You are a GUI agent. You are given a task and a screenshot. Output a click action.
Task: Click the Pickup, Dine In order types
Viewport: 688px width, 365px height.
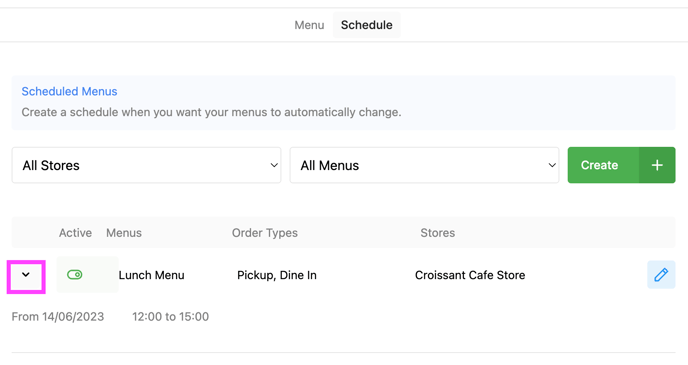point(276,275)
